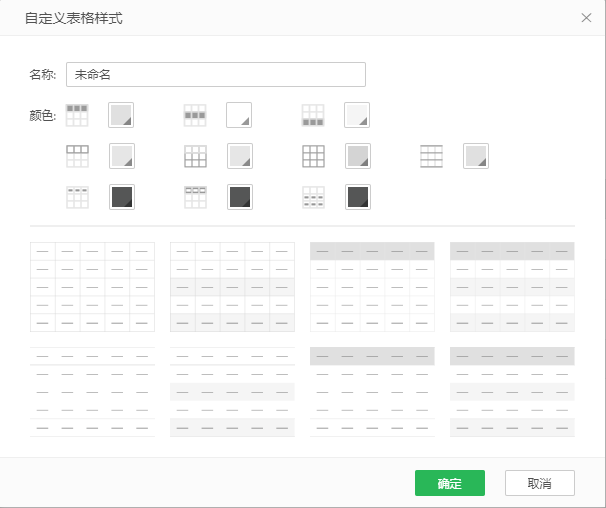606x508 pixels.
Task: Open header row fill color swatch
Action: [x=121, y=115]
